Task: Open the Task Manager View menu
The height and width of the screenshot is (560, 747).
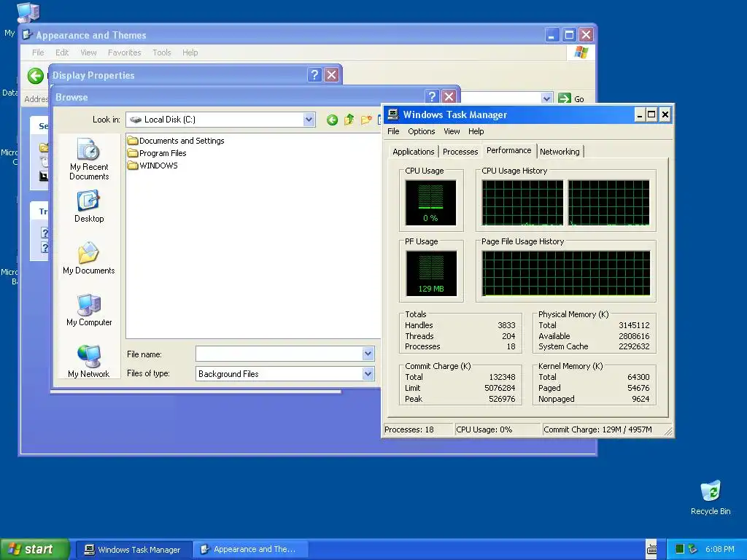Action: click(452, 131)
